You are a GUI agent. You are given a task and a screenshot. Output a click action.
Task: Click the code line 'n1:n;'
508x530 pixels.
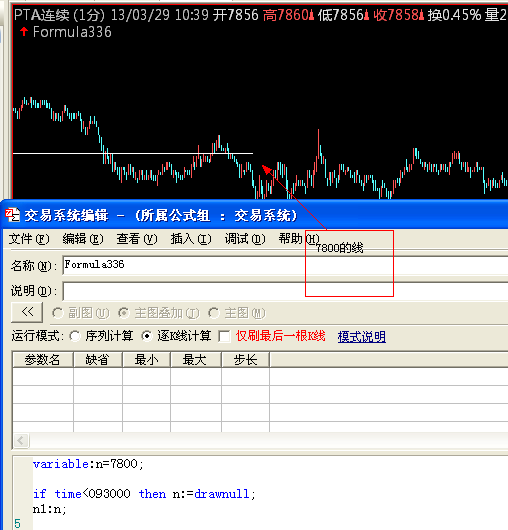click(x=50, y=509)
